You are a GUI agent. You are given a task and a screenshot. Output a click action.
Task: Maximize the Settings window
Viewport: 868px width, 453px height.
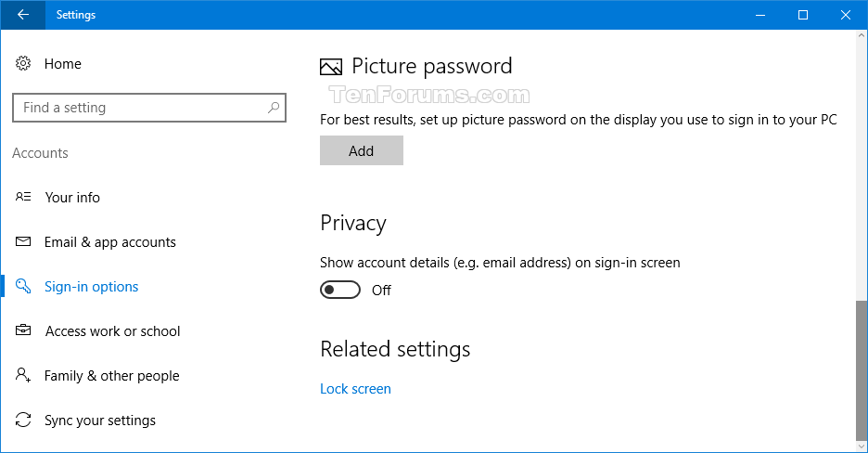(803, 15)
